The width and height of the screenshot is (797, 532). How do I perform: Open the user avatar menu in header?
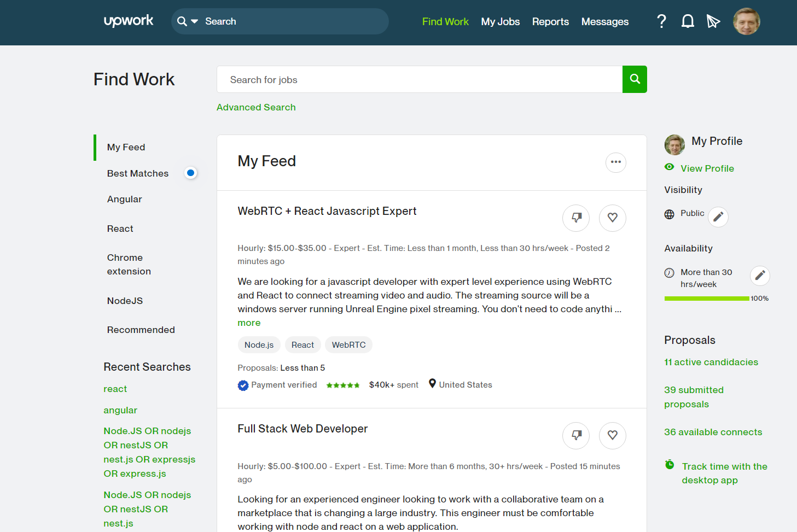pos(746,21)
